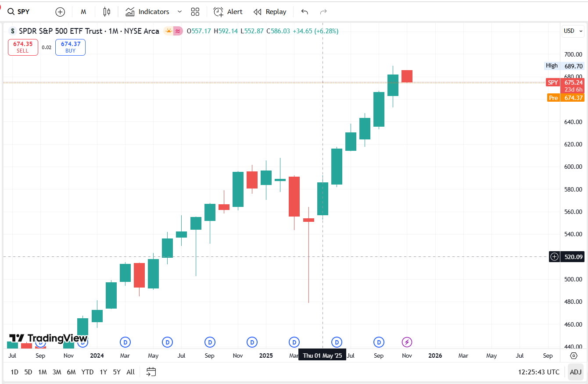Click the sun and cloud market status icon
The width and height of the screenshot is (588, 384).
tap(168, 31)
